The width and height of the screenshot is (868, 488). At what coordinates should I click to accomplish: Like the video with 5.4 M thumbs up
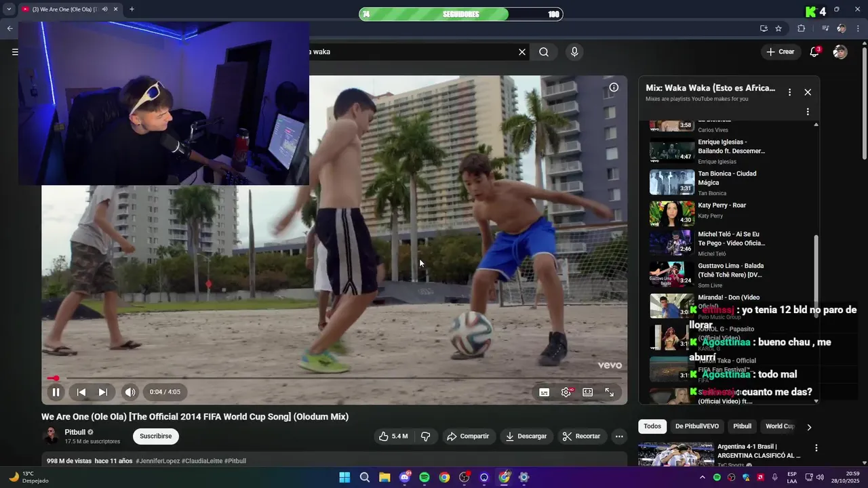(393, 436)
